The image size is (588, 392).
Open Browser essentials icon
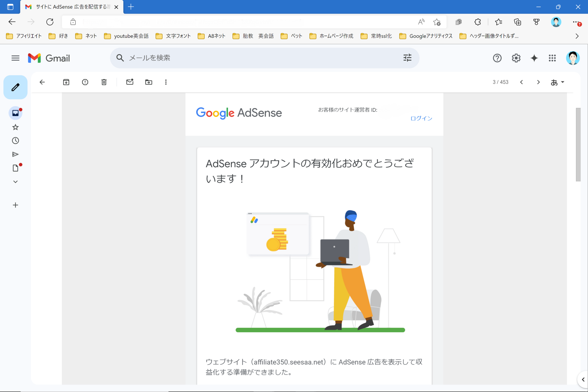pos(536,22)
